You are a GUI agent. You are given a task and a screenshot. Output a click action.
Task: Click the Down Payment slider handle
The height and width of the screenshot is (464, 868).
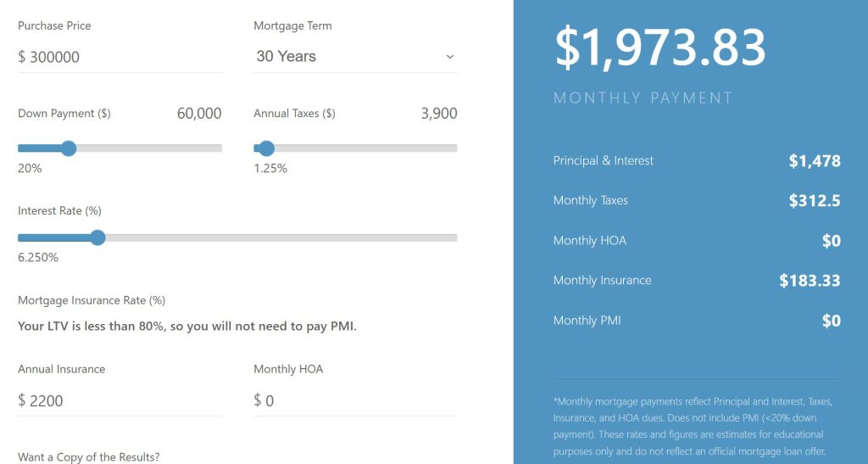tap(69, 148)
